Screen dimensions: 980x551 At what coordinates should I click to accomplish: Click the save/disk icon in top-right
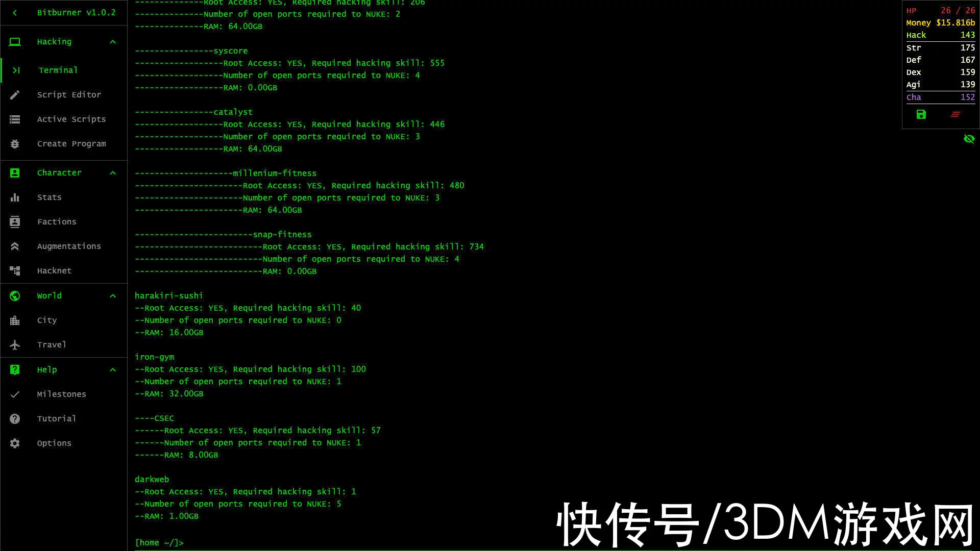click(921, 114)
